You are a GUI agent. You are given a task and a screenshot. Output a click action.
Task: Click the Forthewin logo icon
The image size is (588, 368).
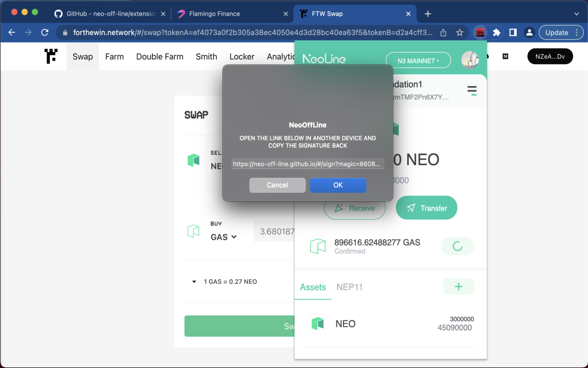point(51,56)
